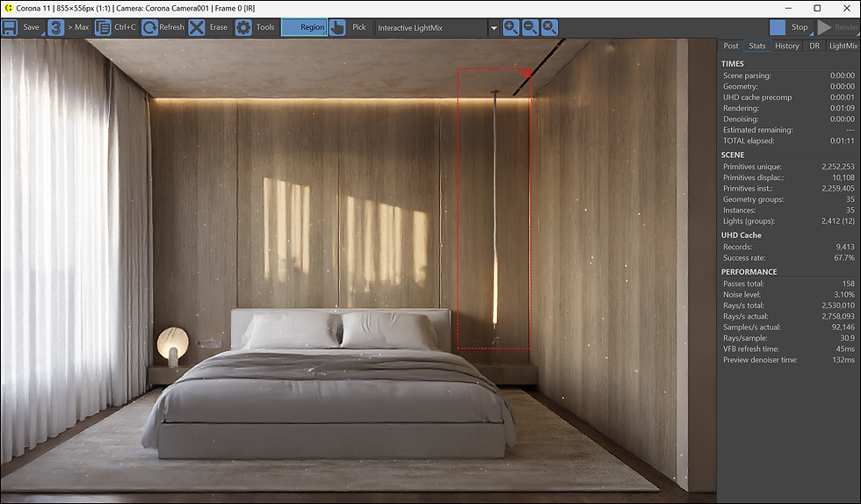The image size is (861, 504).
Task: Click 'Noise level:' value 3.10%
Action: point(844,295)
